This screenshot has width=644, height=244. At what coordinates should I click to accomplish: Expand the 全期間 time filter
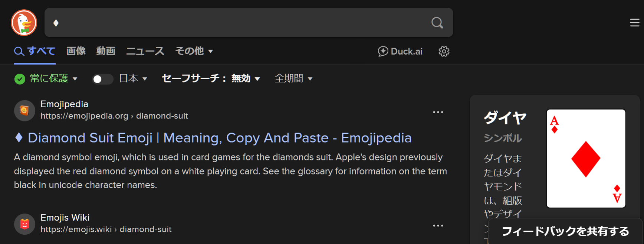(293, 79)
